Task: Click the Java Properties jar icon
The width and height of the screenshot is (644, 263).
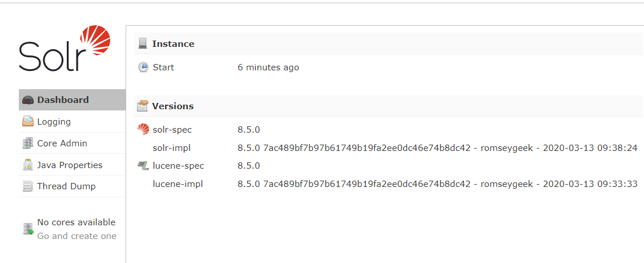Action: pos(27,165)
